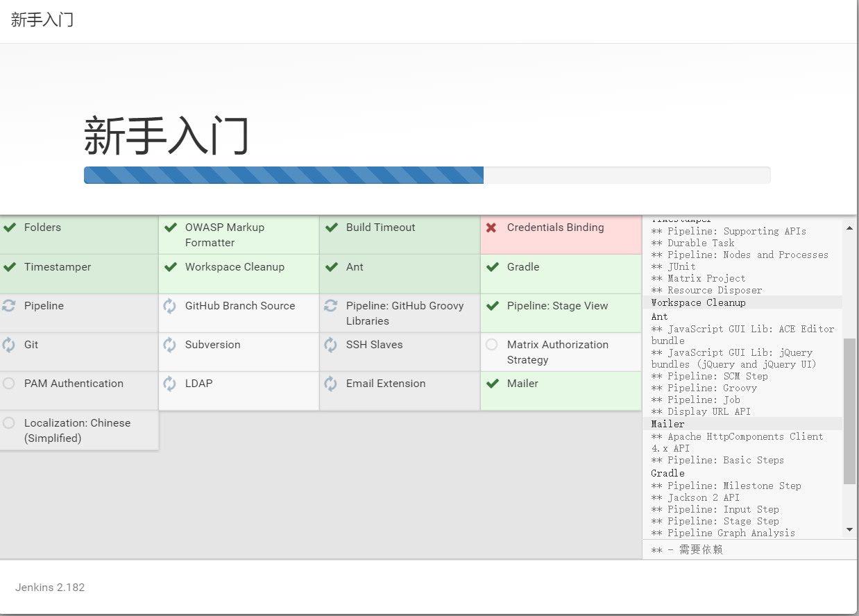Viewport: 859px width, 616px height.
Task: Click the pending circle beside PAM Authentication
Action: coord(9,384)
